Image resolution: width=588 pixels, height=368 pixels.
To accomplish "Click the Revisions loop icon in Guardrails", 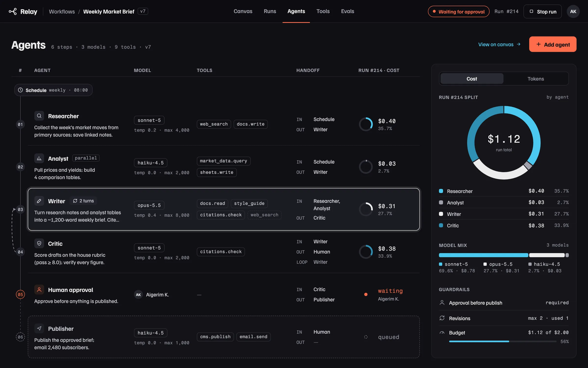I will (x=442, y=318).
